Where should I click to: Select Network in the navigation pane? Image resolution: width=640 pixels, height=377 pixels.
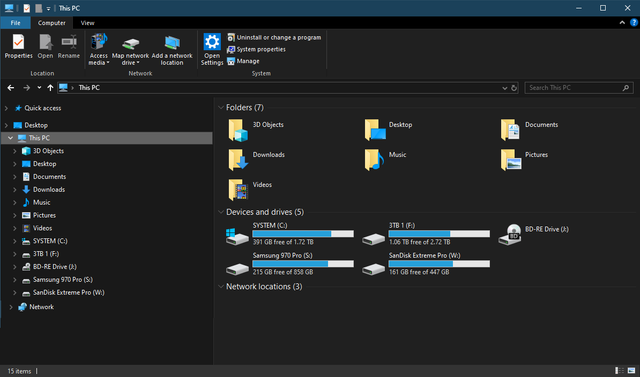click(41, 307)
